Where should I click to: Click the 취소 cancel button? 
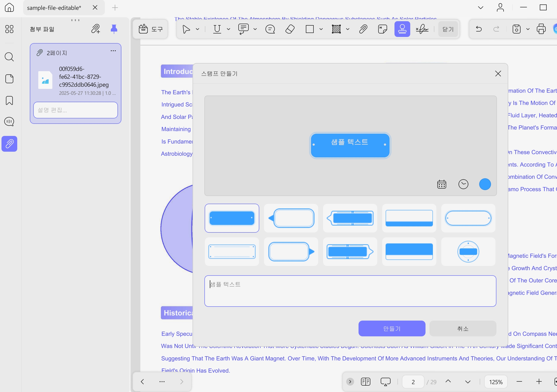coord(463,328)
